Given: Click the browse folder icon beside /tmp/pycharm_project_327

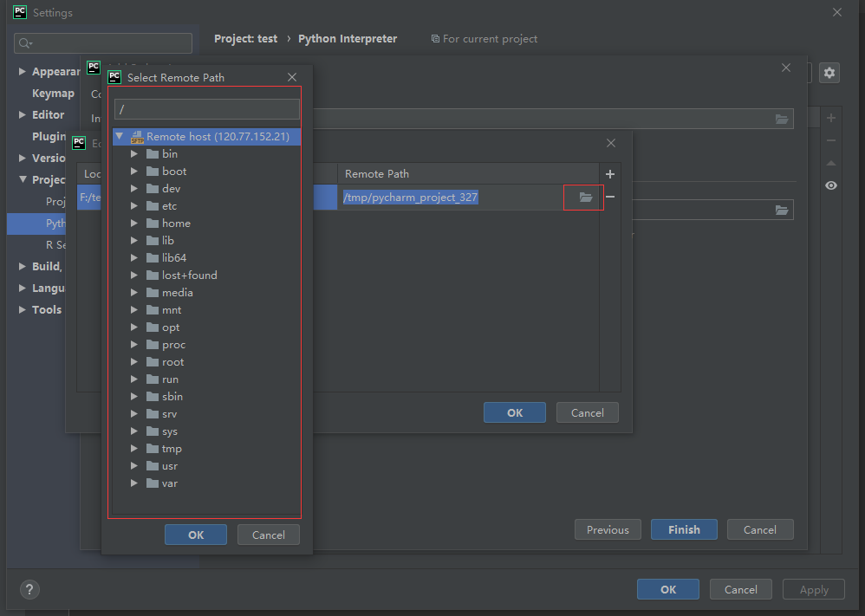Looking at the screenshot, I should coord(585,197).
